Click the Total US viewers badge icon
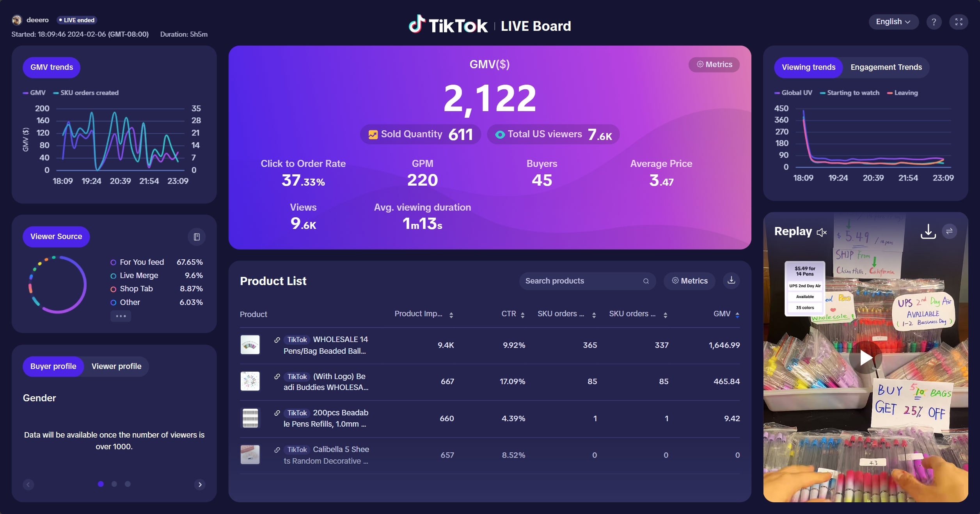The width and height of the screenshot is (980, 514). [500, 135]
